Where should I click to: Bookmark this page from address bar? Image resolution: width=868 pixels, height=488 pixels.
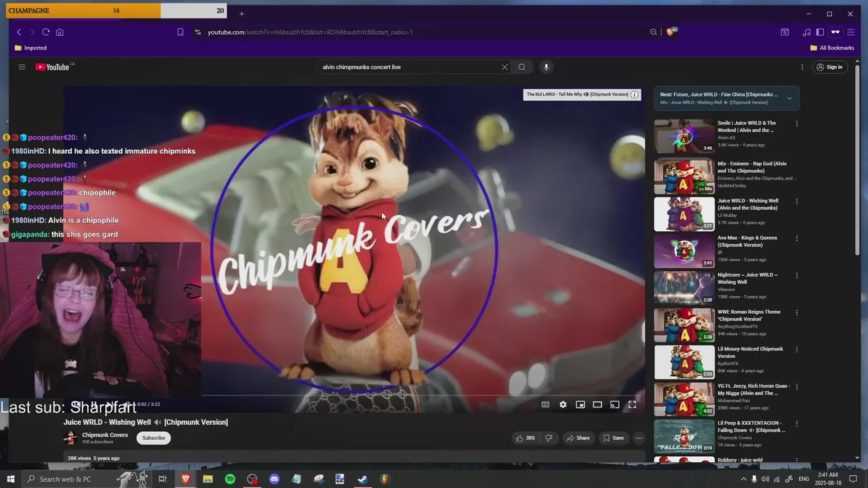tap(180, 32)
